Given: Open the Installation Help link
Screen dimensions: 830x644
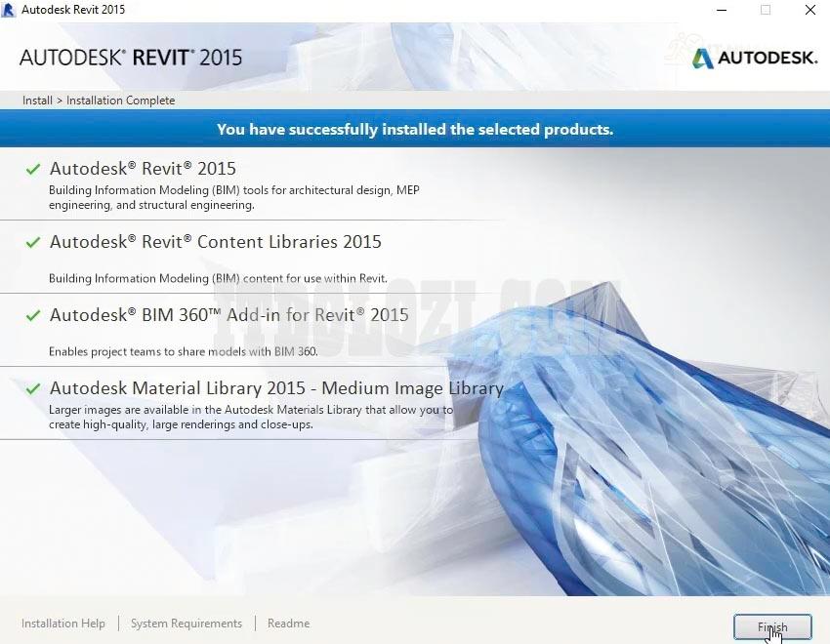Looking at the screenshot, I should [x=63, y=624].
